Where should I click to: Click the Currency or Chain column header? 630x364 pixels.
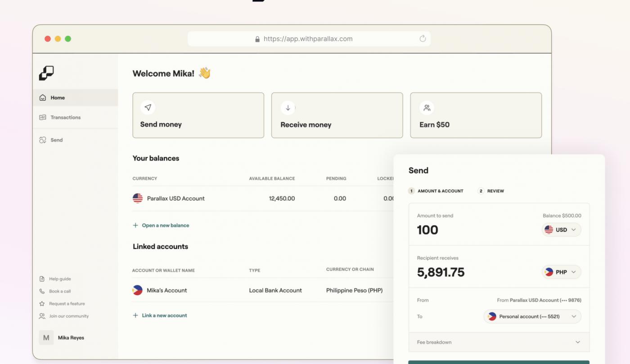350,269
